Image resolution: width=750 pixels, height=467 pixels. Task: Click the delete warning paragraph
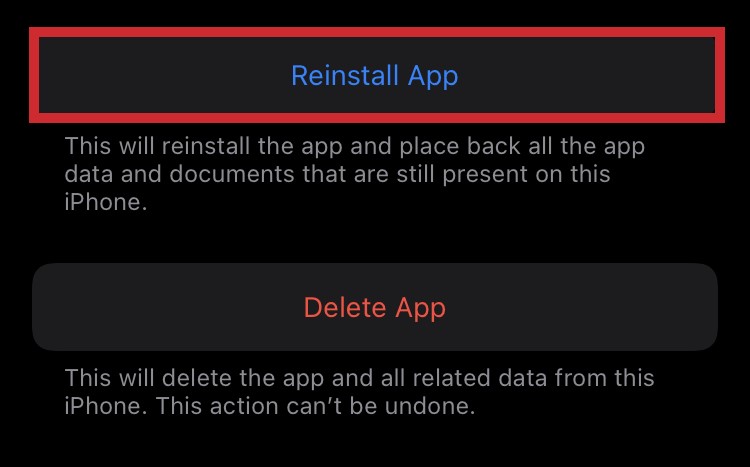pos(359,392)
